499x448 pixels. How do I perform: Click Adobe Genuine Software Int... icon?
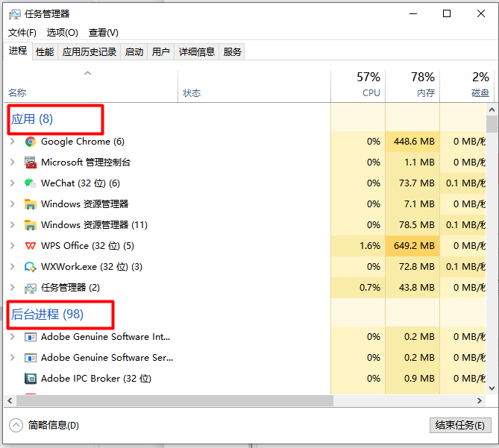[31, 337]
